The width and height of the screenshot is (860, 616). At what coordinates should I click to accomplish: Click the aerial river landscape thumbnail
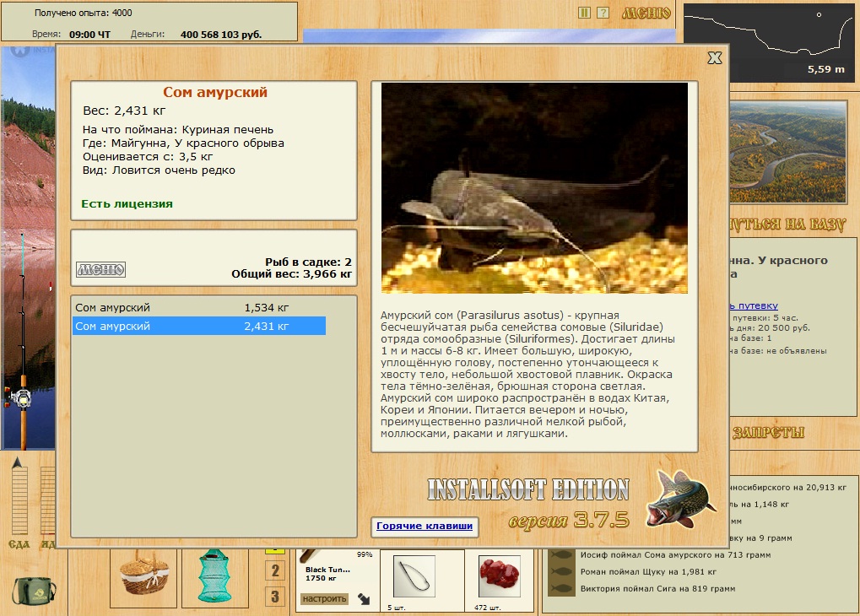coord(788,151)
